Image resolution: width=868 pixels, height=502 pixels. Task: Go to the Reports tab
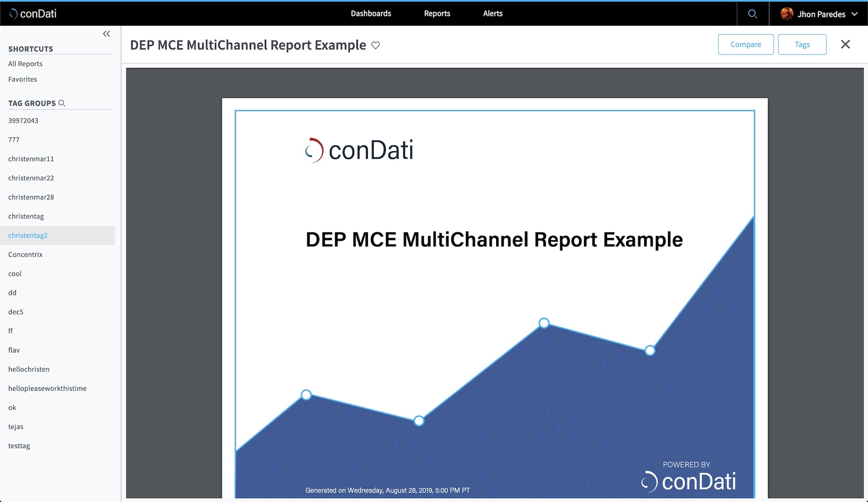[437, 13]
